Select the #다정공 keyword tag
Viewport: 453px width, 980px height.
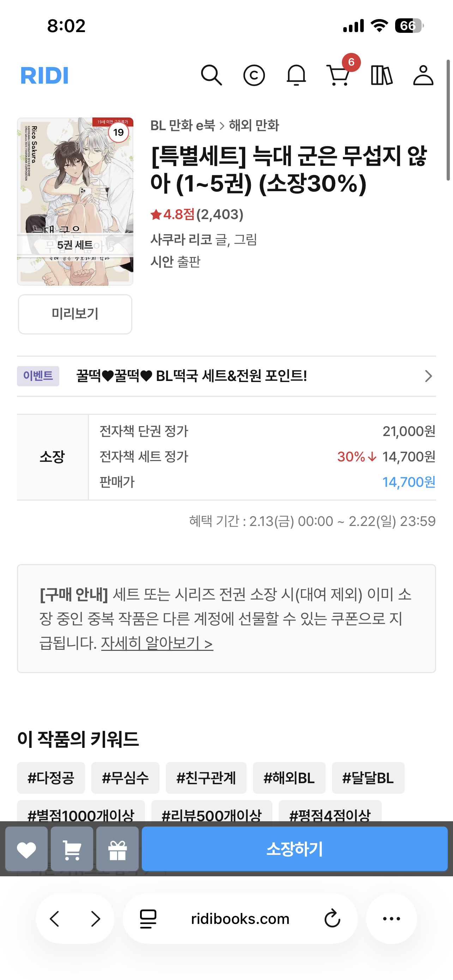pyautogui.click(x=51, y=778)
